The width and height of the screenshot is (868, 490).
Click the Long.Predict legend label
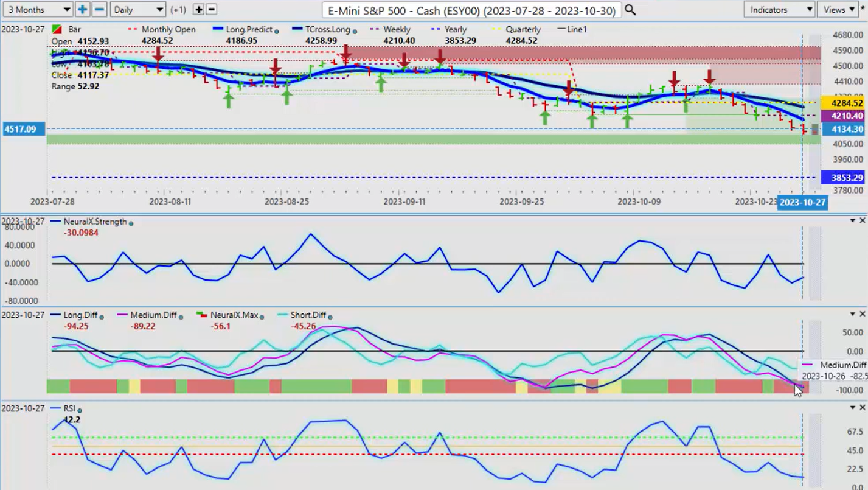click(249, 29)
